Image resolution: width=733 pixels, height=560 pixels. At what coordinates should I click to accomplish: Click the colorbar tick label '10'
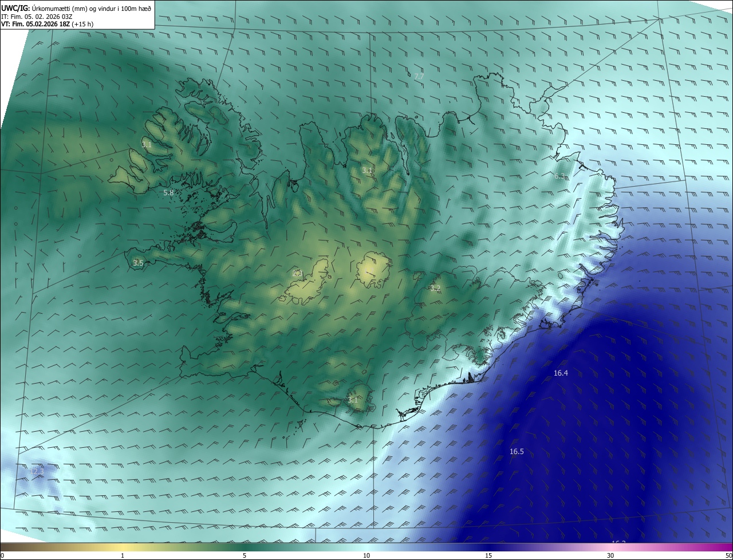366,556
